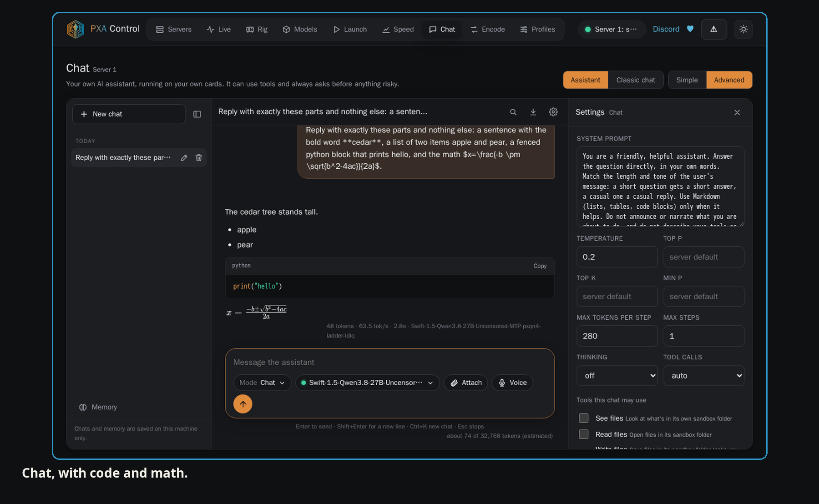Send message with the orange arrow button

click(243, 404)
